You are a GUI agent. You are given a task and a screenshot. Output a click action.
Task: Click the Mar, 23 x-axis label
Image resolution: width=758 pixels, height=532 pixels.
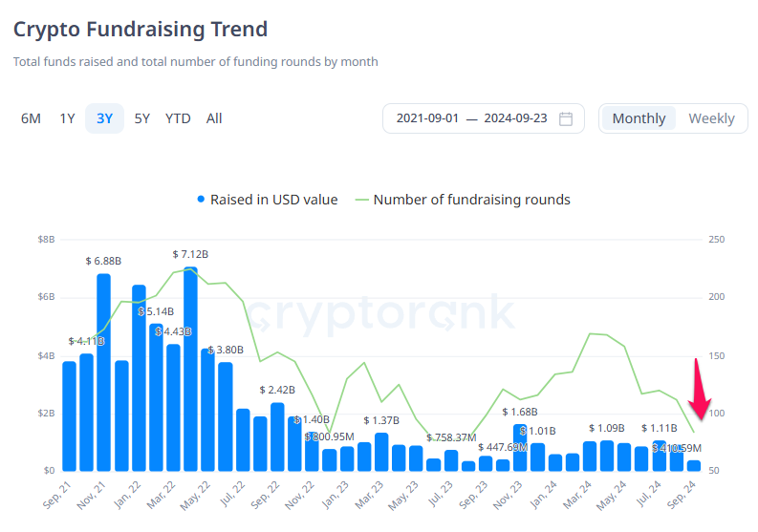(x=369, y=496)
